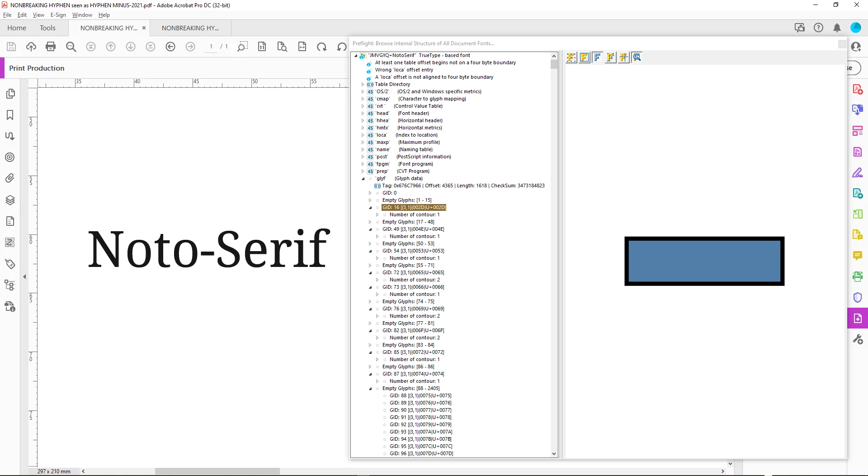
Task: Click the Print Production panel title
Action: pyautogui.click(x=37, y=68)
